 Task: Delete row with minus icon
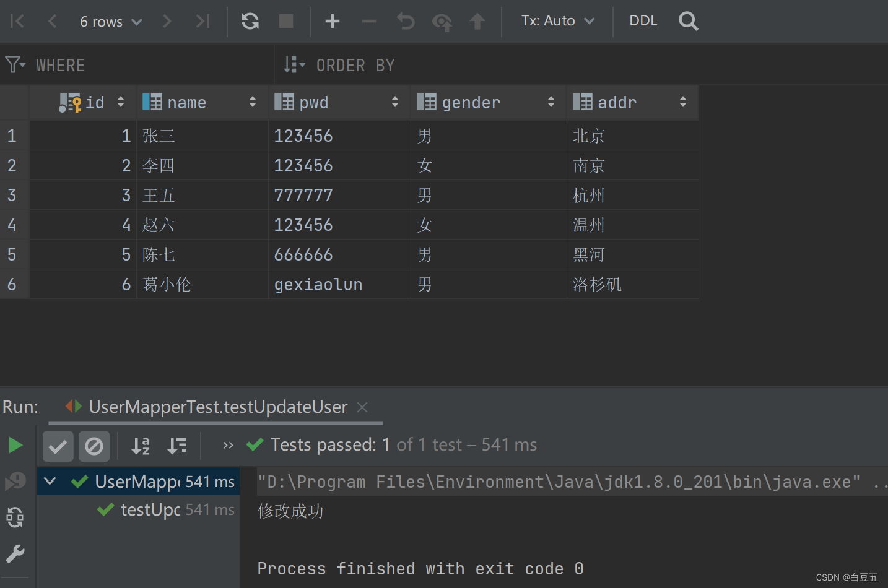tap(369, 21)
